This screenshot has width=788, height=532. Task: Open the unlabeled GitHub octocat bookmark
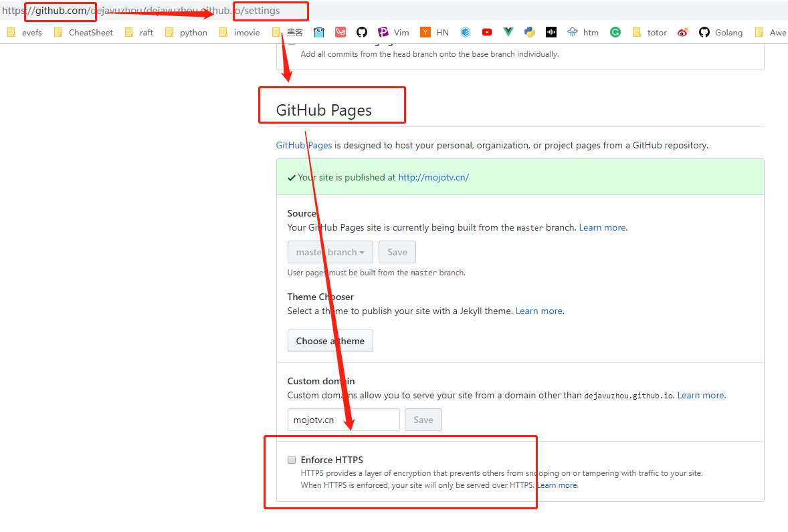[362, 33]
